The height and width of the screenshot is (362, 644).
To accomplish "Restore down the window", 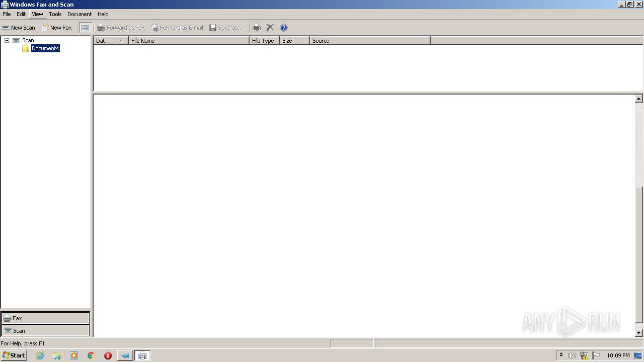I will click(x=629, y=5).
